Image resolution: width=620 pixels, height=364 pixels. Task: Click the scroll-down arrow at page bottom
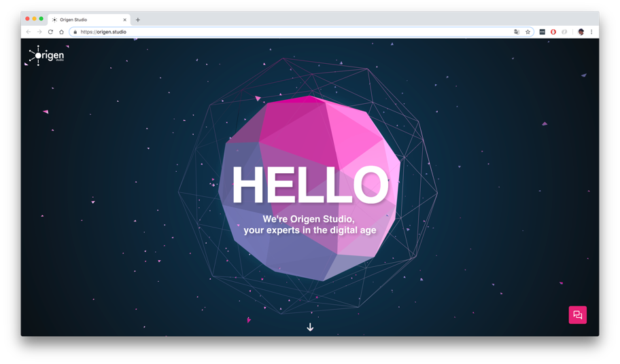(310, 327)
